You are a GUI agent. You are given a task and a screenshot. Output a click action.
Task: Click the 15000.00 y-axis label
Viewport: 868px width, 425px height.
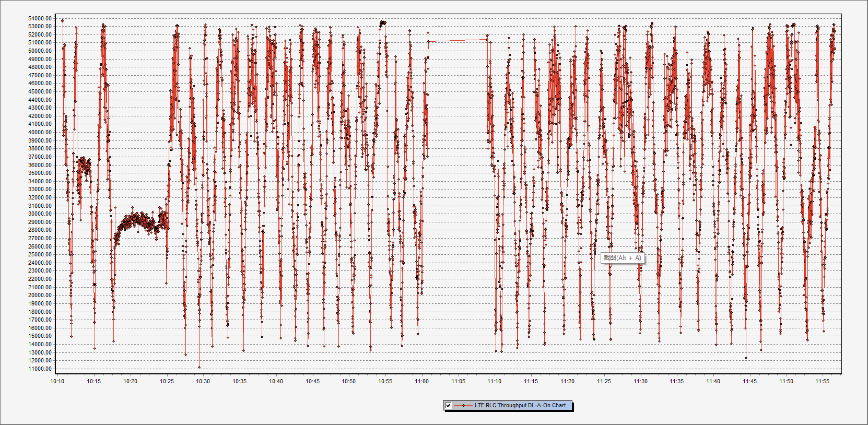point(40,336)
